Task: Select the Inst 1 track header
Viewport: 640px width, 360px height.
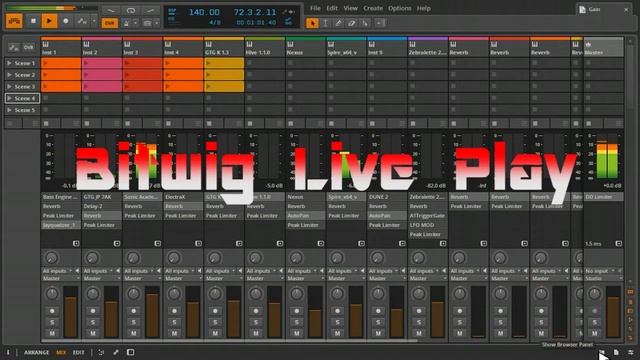Action: (x=61, y=48)
